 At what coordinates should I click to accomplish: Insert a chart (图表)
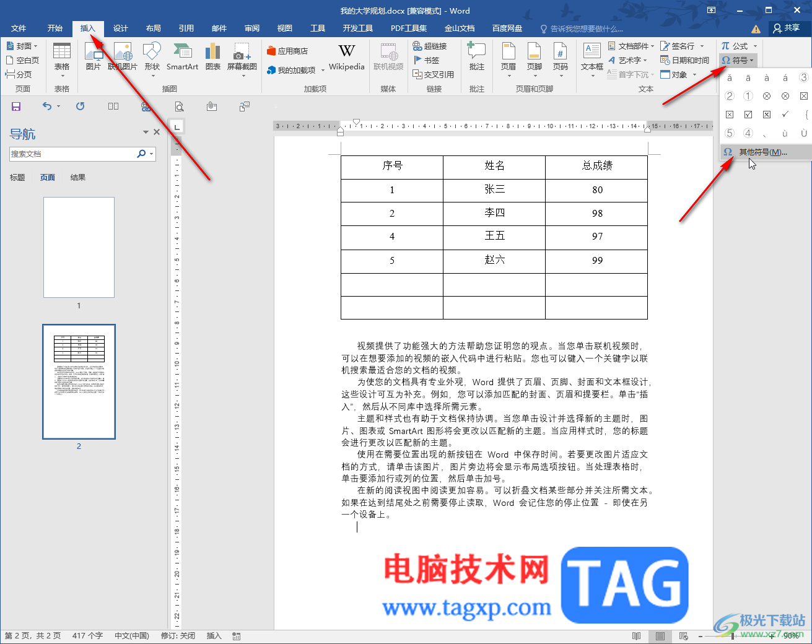pyautogui.click(x=213, y=57)
